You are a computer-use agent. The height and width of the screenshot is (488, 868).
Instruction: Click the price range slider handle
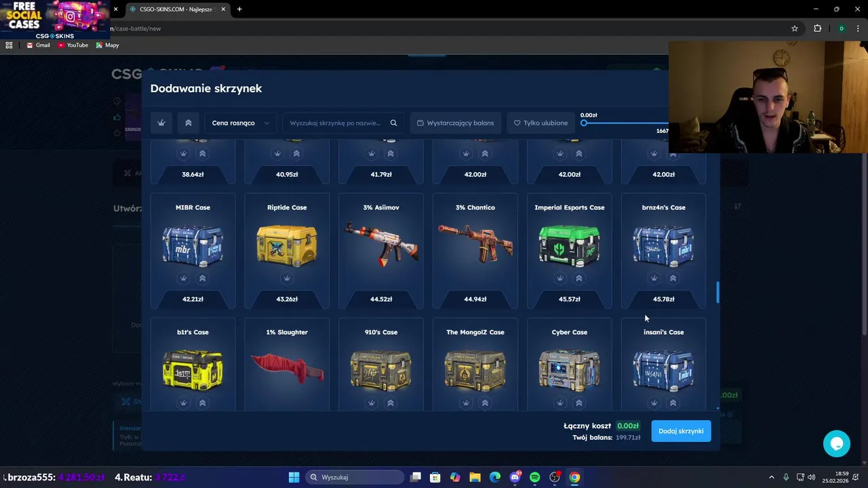[584, 123]
